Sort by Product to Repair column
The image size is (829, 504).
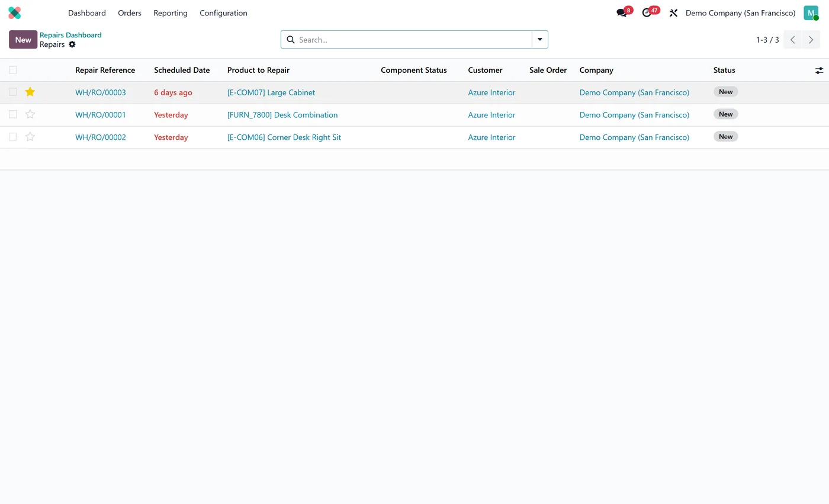(x=258, y=70)
